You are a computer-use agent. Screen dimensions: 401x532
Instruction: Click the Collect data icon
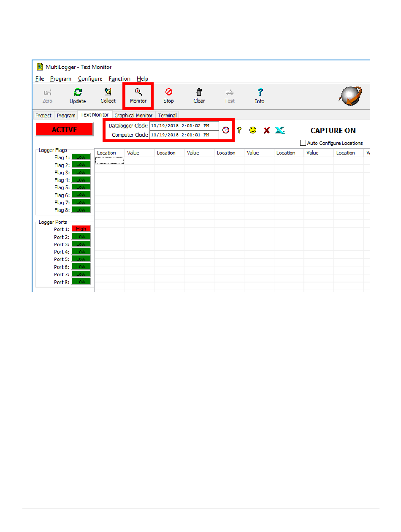point(108,92)
